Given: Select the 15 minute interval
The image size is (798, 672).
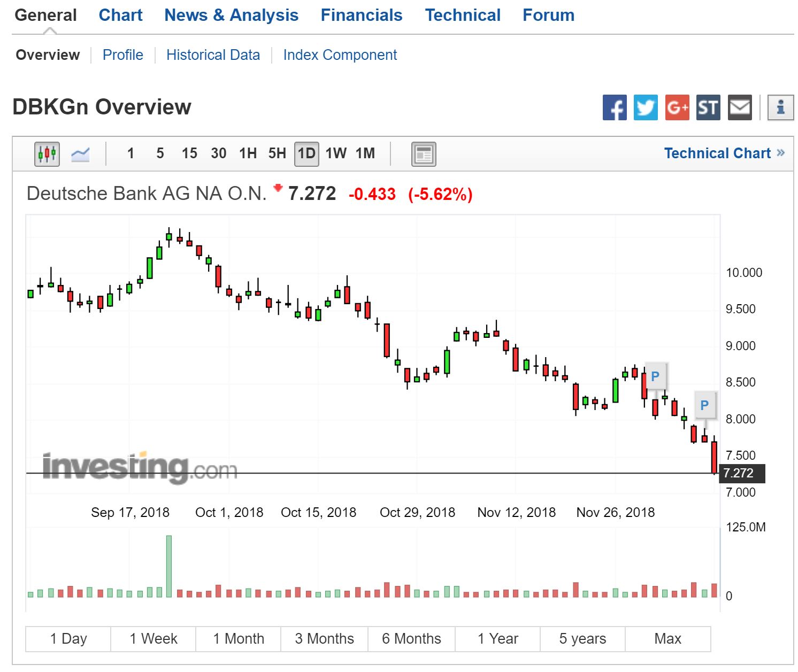Looking at the screenshot, I should [x=189, y=154].
